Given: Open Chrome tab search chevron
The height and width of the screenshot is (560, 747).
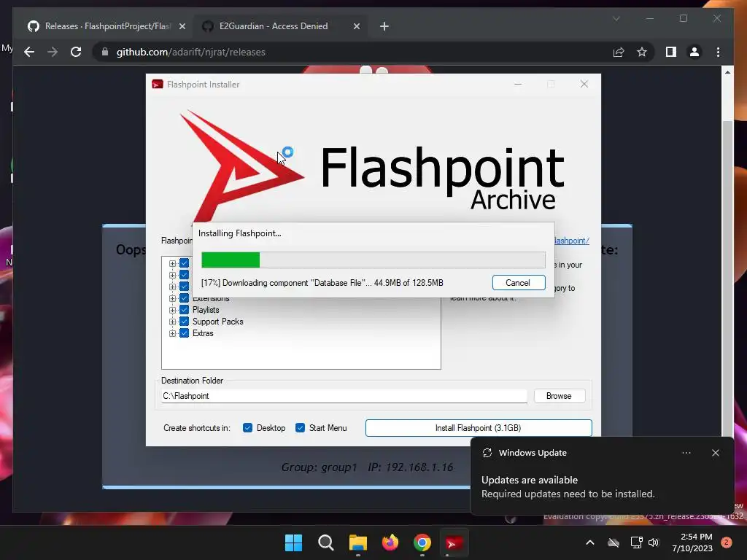Looking at the screenshot, I should (616, 18).
